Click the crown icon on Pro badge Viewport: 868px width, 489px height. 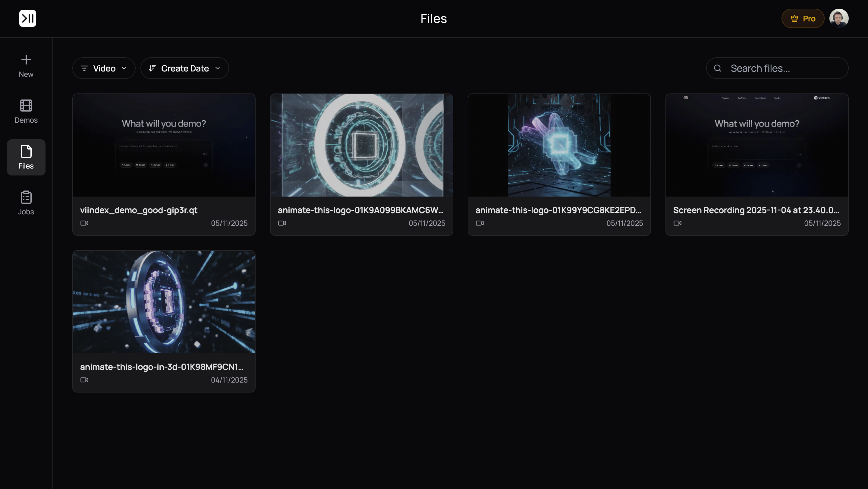(794, 18)
